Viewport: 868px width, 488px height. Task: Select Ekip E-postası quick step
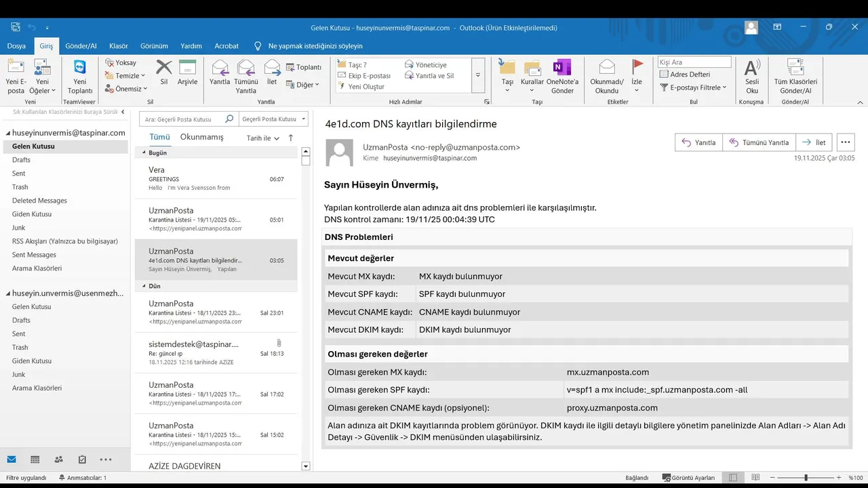[x=364, y=76]
